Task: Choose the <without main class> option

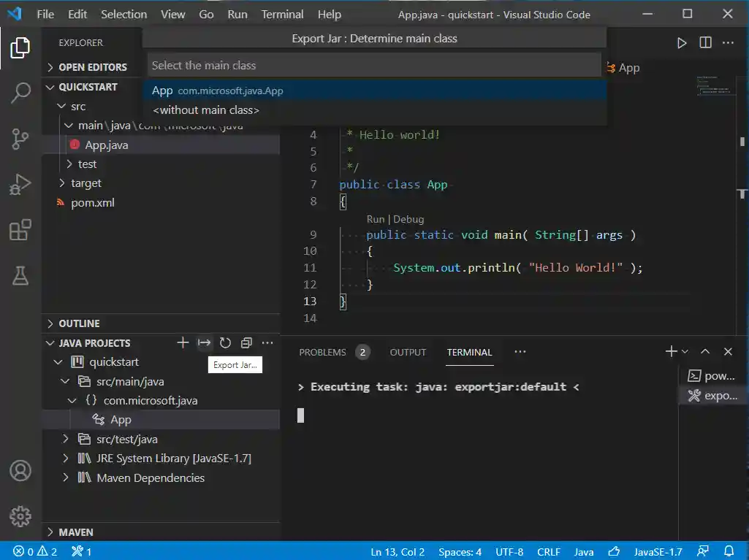Action: click(x=206, y=110)
